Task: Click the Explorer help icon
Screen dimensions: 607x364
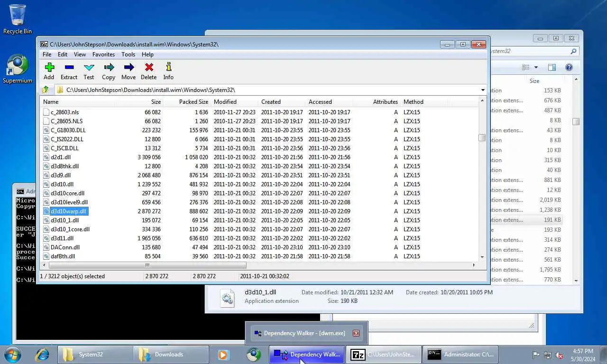Action: 569,68
